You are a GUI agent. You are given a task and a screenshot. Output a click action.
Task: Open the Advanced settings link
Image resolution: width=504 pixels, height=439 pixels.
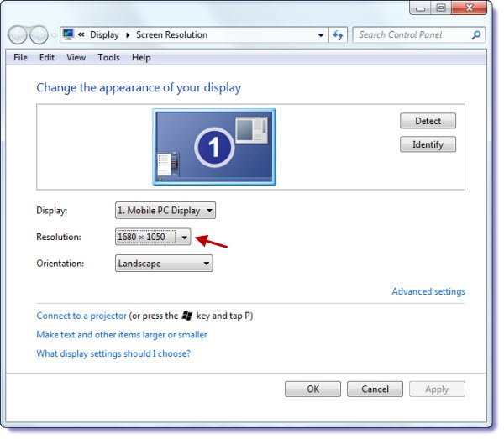click(428, 291)
